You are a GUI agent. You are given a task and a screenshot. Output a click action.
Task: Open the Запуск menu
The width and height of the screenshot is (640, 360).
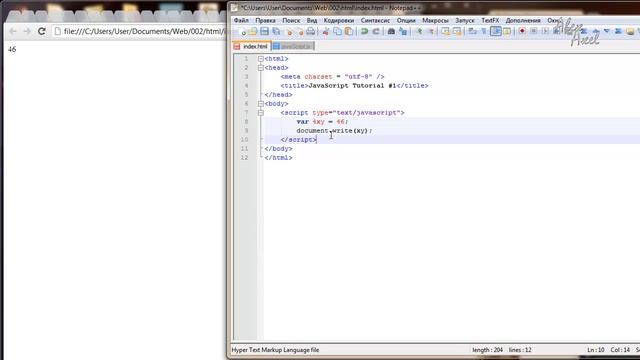tap(465, 20)
